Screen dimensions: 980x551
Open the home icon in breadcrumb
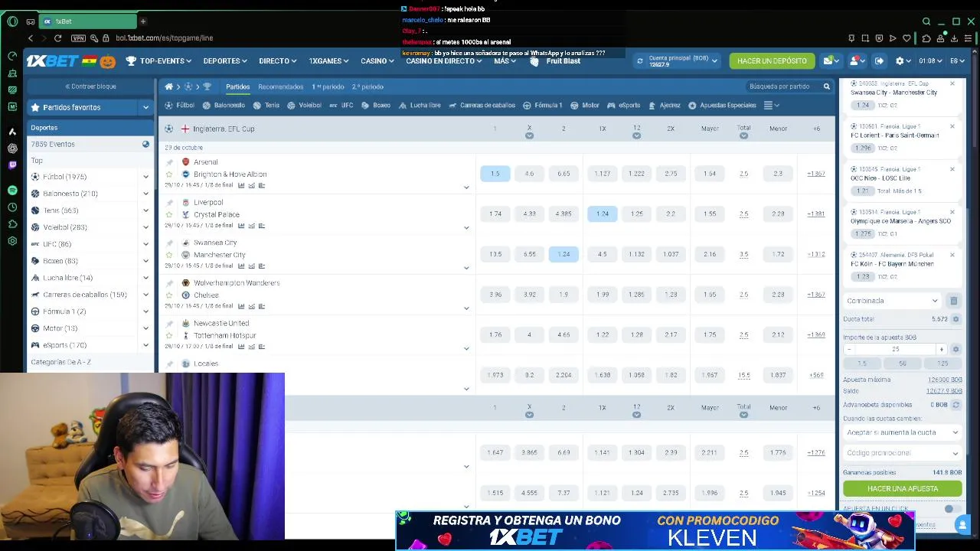point(168,86)
